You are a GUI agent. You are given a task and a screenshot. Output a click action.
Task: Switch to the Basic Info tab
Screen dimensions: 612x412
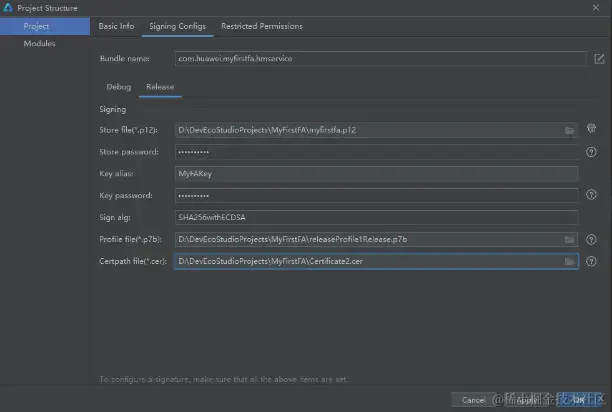pyautogui.click(x=116, y=26)
